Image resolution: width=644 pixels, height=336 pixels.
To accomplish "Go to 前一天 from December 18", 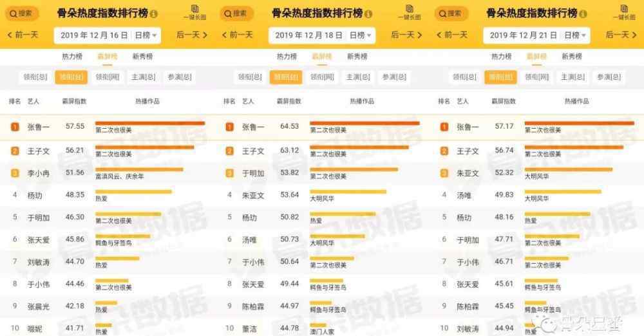I will tap(238, 35).
